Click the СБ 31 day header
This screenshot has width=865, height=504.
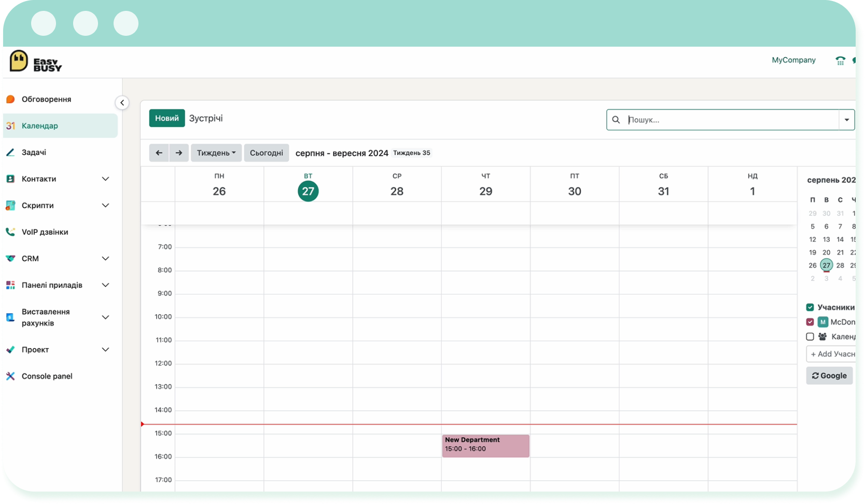tap(663, 185)
